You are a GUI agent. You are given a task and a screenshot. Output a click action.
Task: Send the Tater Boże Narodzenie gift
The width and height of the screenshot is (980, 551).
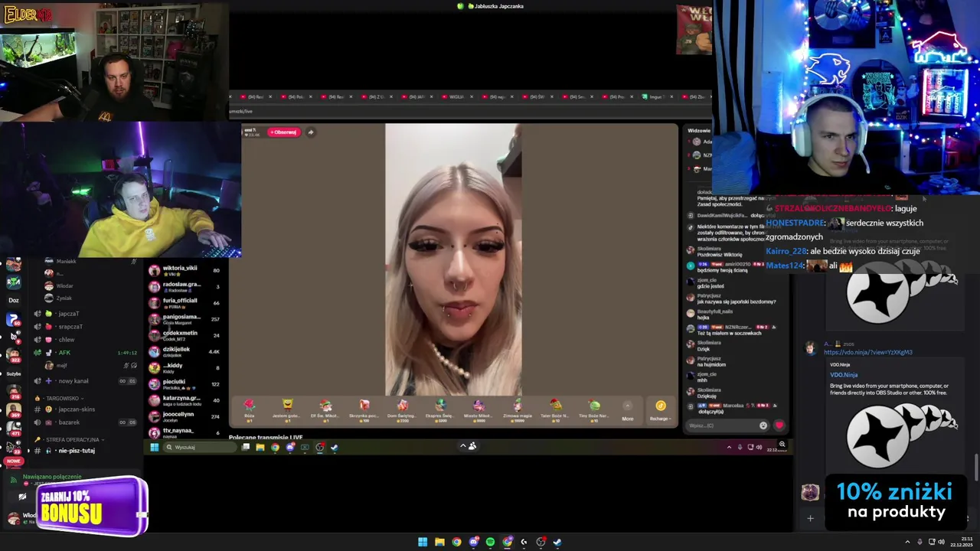(x=556, y=409)
